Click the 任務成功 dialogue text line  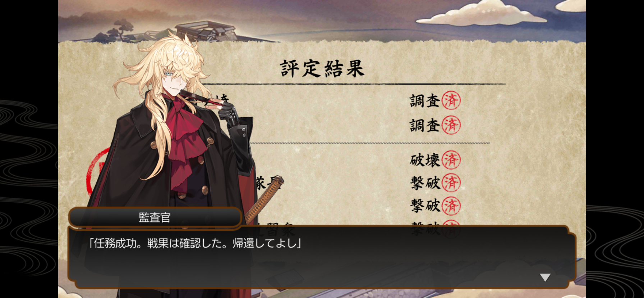[x=195, y=243]
